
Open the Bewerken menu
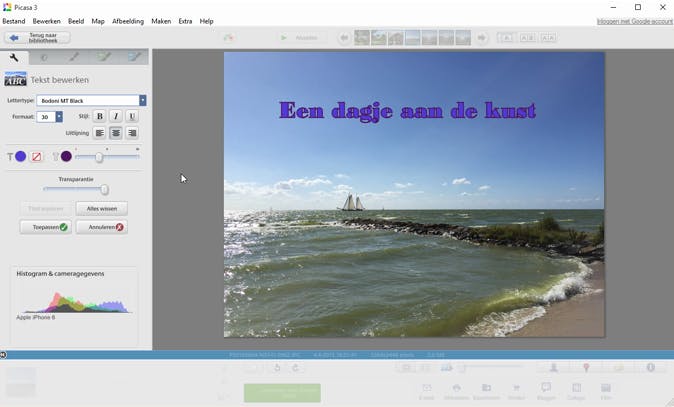[46, 21]
